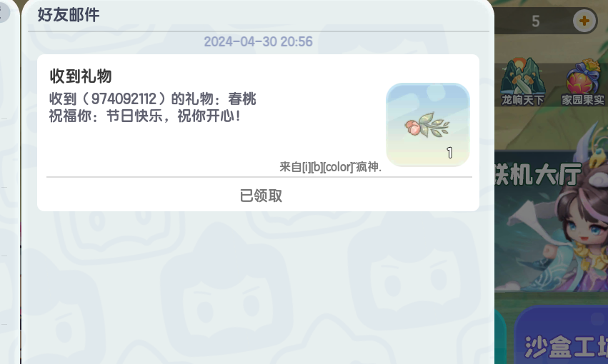Click the quantity 1 badge on gift
608x364 pixels.
click(x=449, y=153)
